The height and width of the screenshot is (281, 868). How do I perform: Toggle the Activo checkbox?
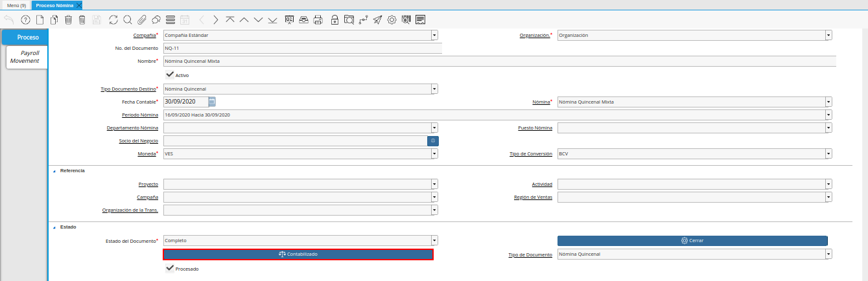(170, 74)
